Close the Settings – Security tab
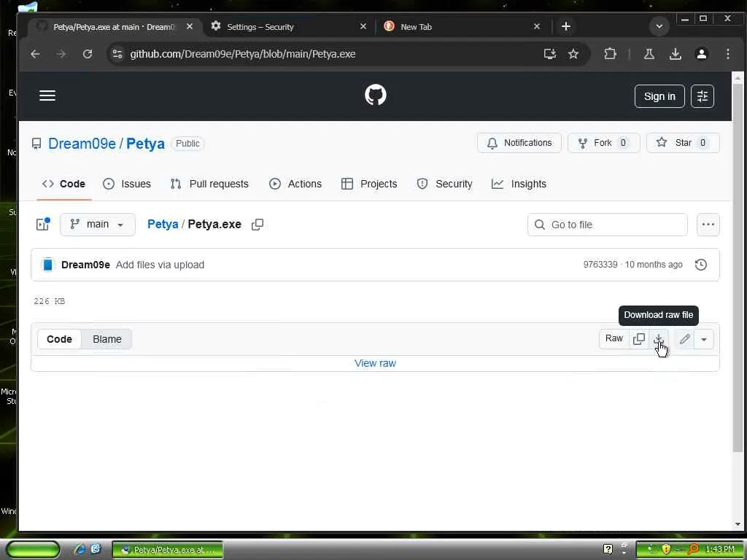 pyautogui.click(x=363, y=27)
